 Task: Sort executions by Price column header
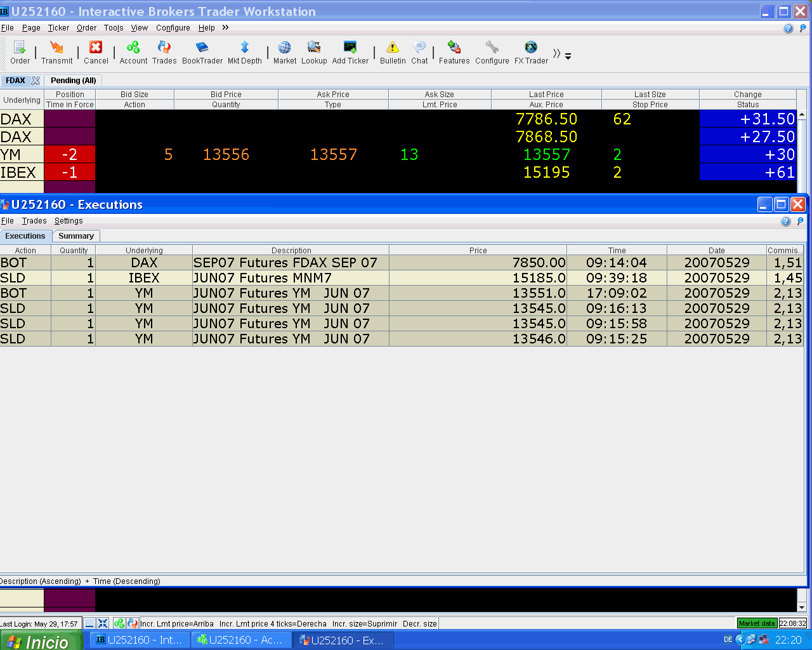pyautogui.click(x=478, y=250)
